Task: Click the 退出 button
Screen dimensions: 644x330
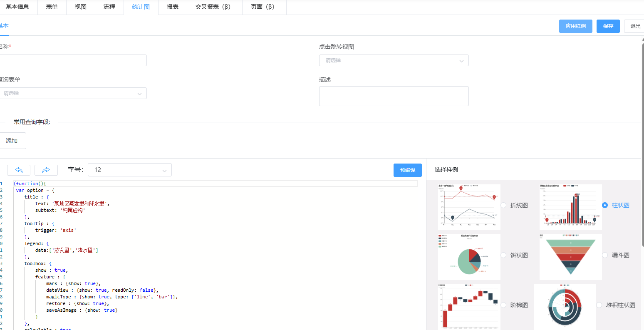Action: coord(635,26)
